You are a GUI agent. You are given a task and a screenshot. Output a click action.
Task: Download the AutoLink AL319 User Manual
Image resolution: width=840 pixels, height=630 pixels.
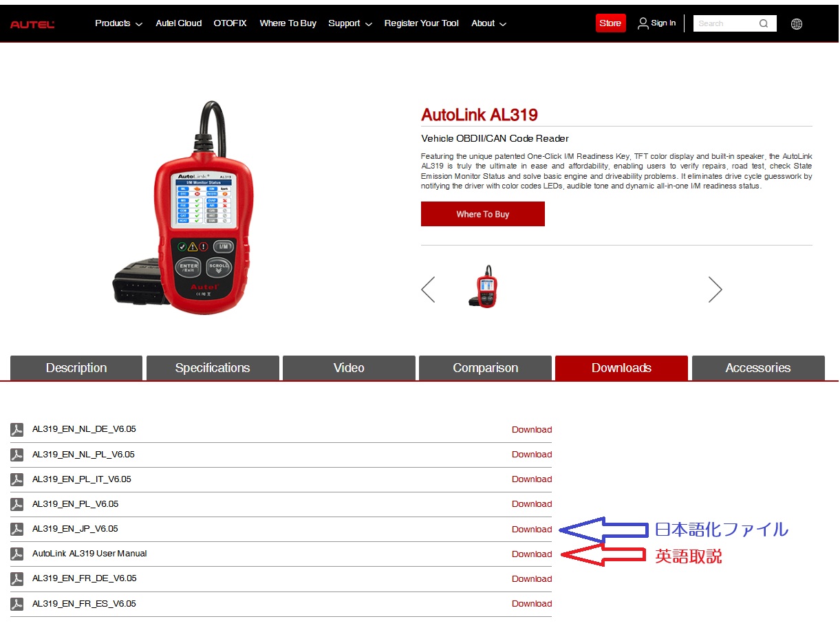tap(532, 554)
